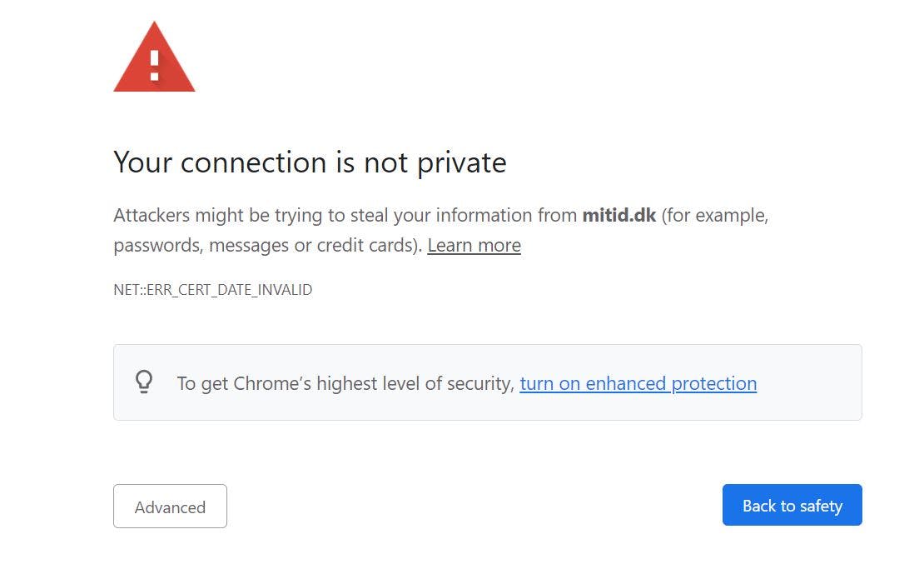Expand the Advanced options
The width and height of the screenshot is (924, 584).
[x=170, y=507]
